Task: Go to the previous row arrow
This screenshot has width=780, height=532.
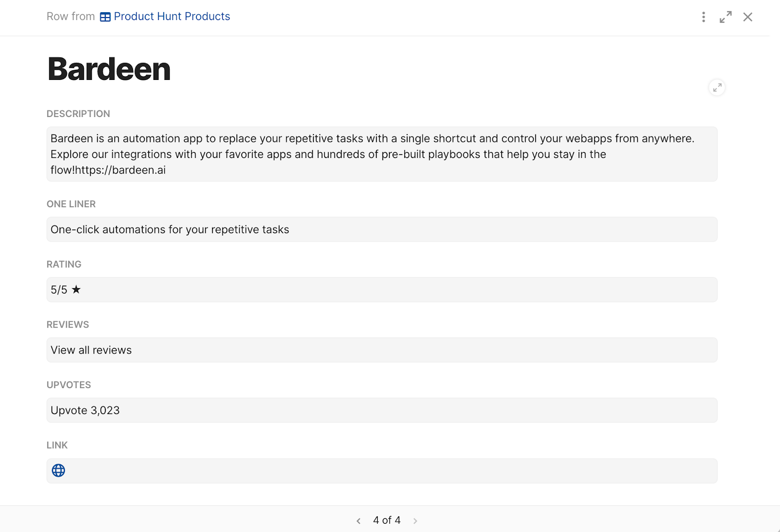Action: coord(358,521)
